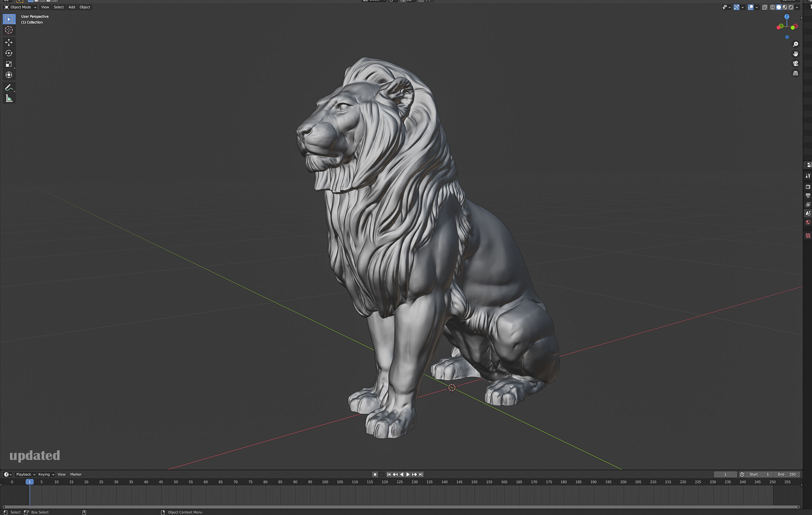
Task: Open the Object Mode dropdown
Action: 21,7
